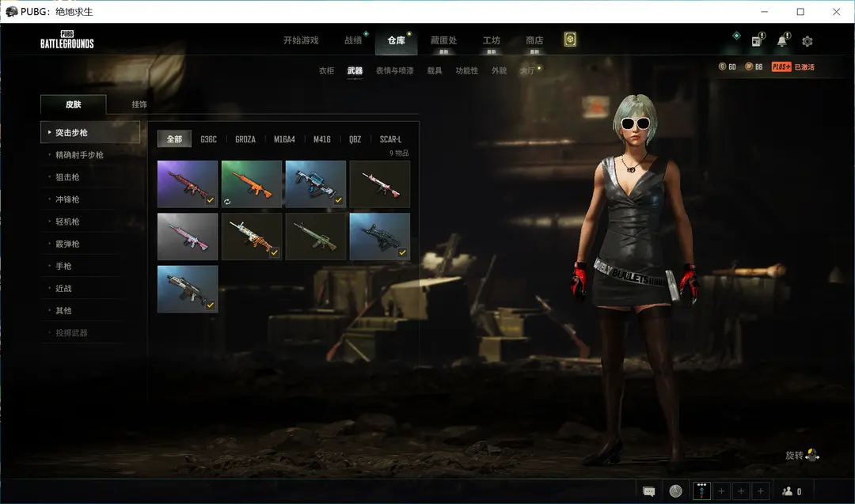Select pink-white rifle skin on dark background

(379, 184)
